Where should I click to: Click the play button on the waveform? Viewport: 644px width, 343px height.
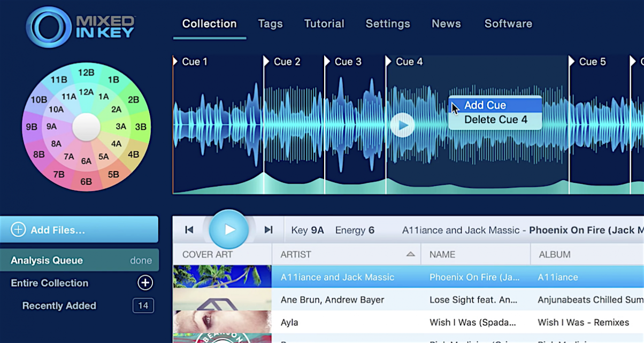click(402, 124)
